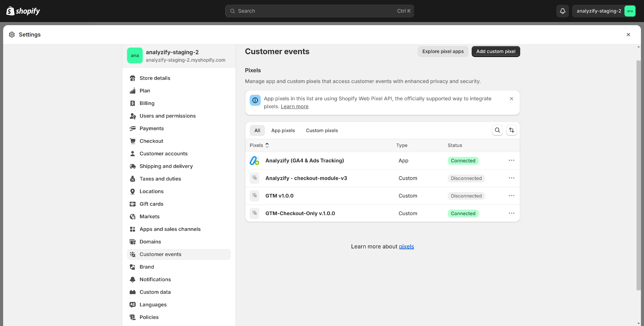Click Explore pixel apps button
644x326 pixels.
443,52
